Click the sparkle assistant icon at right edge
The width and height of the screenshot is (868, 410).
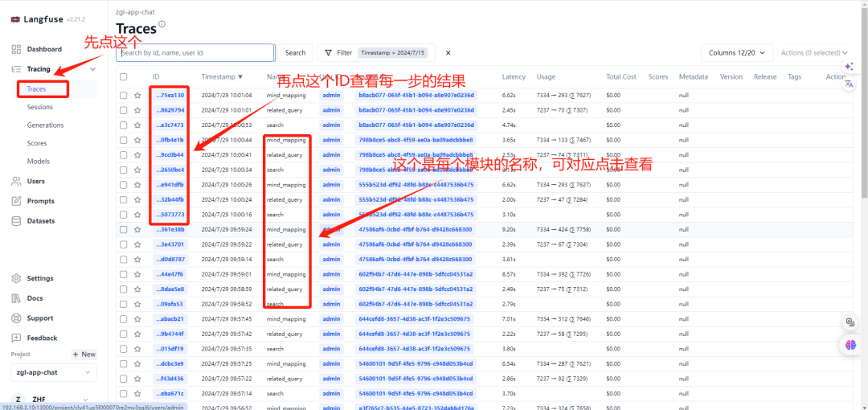pyautogui.click(x=850, y=67)
